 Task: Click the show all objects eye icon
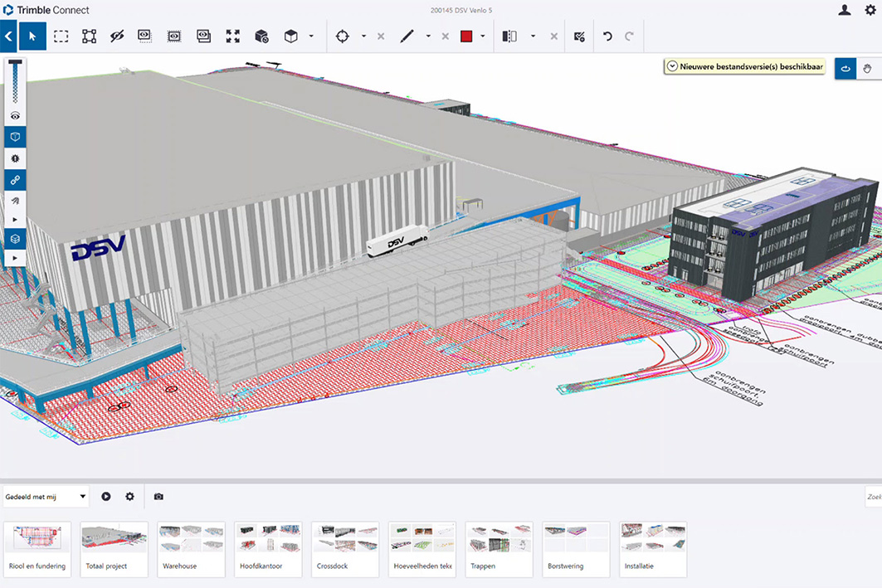203,36
